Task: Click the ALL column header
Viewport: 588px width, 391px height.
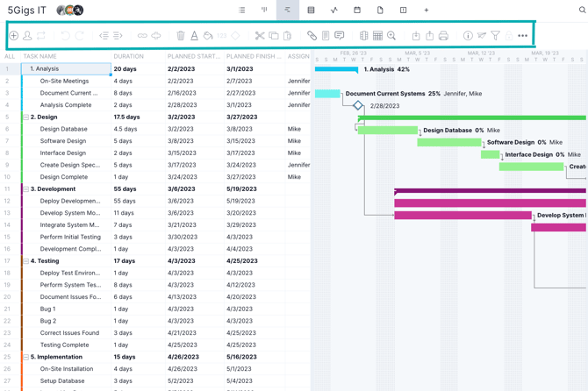Action: [10, 57]
